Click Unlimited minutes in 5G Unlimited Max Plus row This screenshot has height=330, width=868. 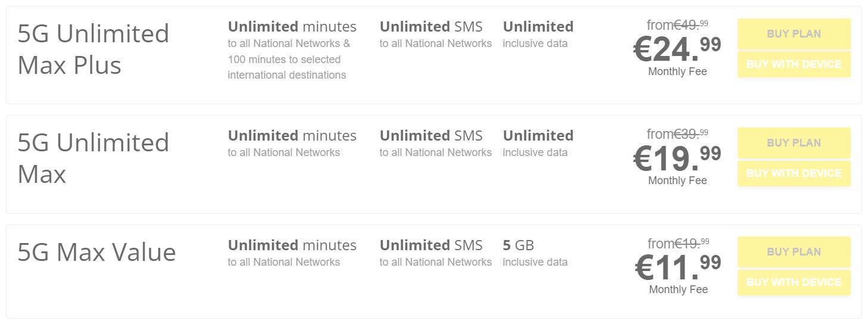pos(292,27)
